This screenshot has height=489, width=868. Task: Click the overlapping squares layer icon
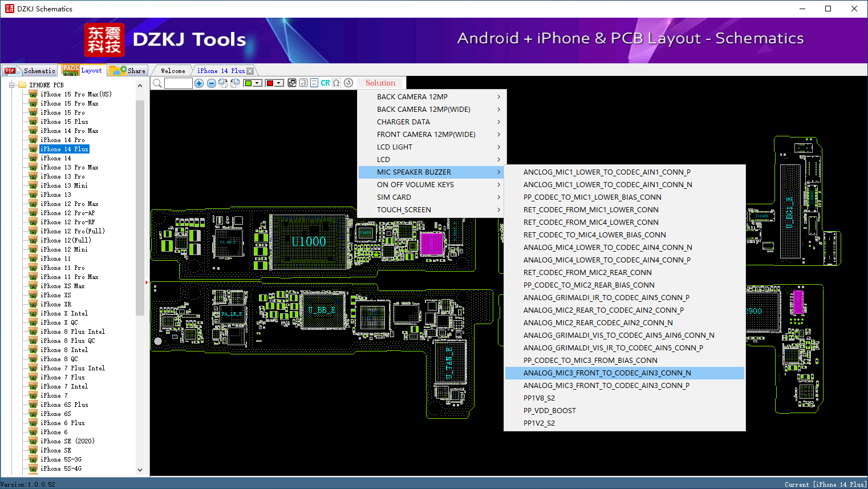pos(292,83)
